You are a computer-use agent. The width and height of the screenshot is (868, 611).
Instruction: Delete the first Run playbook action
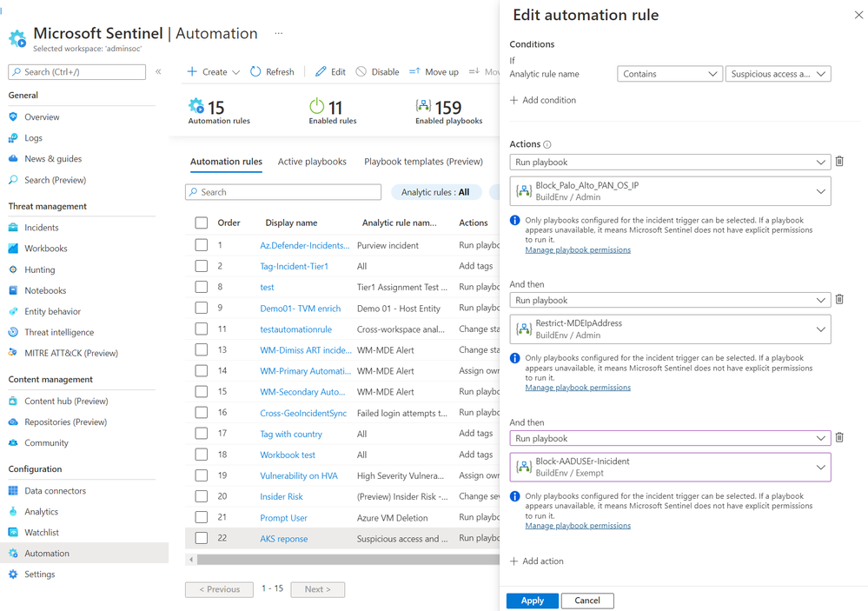[839, 161]
